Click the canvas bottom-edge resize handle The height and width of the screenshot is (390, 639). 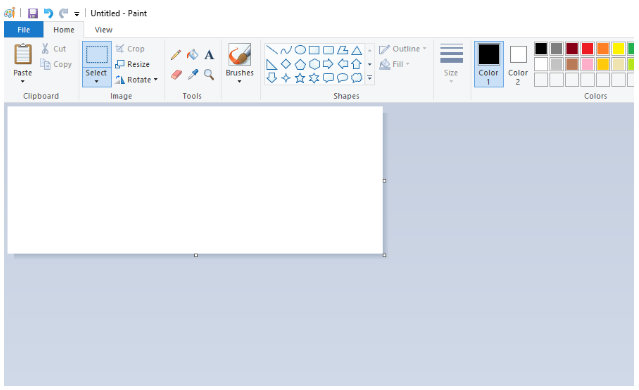pos(196,255)
